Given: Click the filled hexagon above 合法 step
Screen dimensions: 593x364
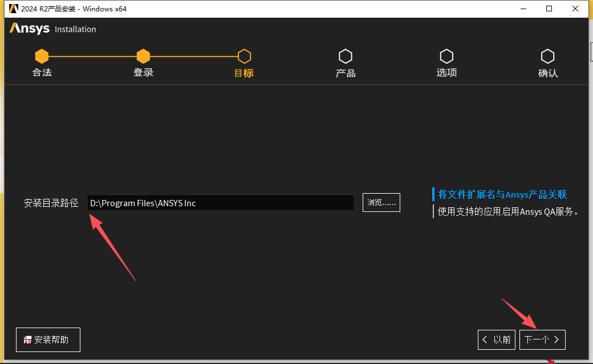Looking at the screenshot, I should 42,56.
